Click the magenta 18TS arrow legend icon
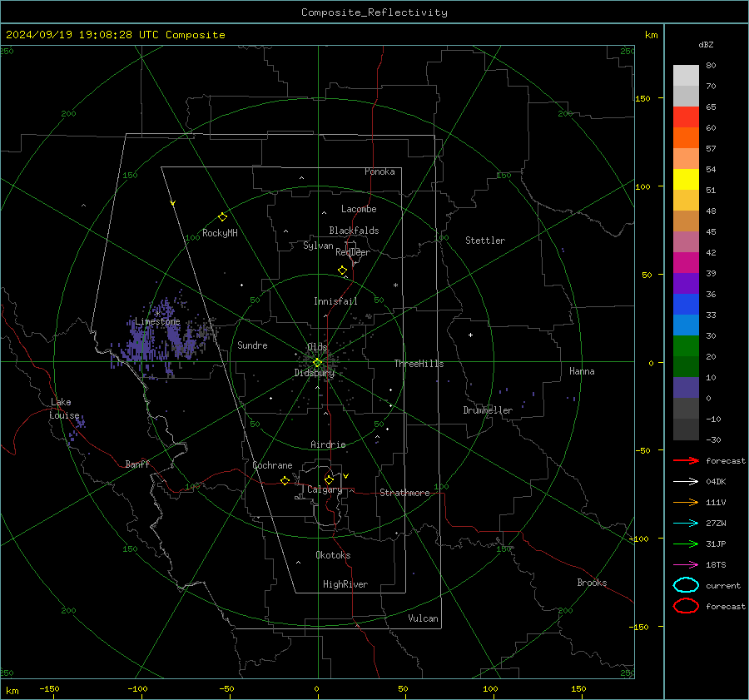Screen dimensions: 749x700 click(686, 565)
